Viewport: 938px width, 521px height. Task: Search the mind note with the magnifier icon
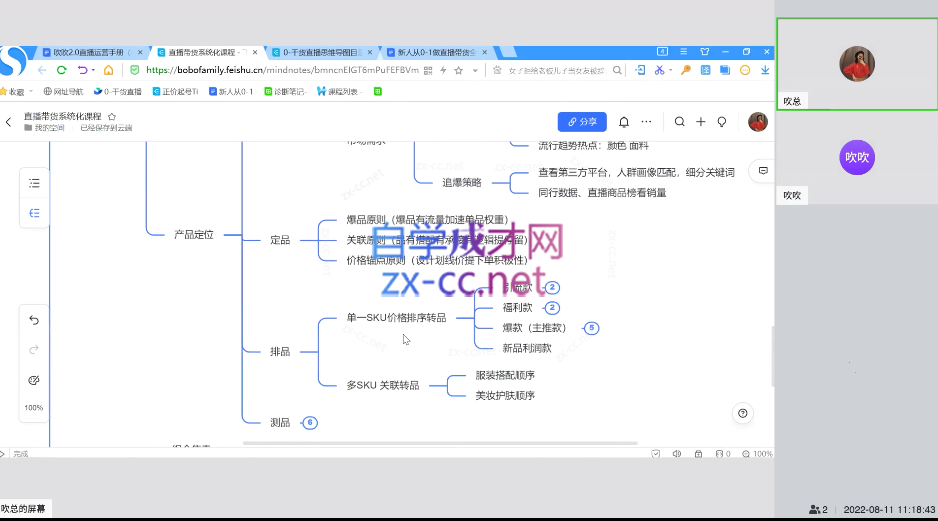point(680,122)
